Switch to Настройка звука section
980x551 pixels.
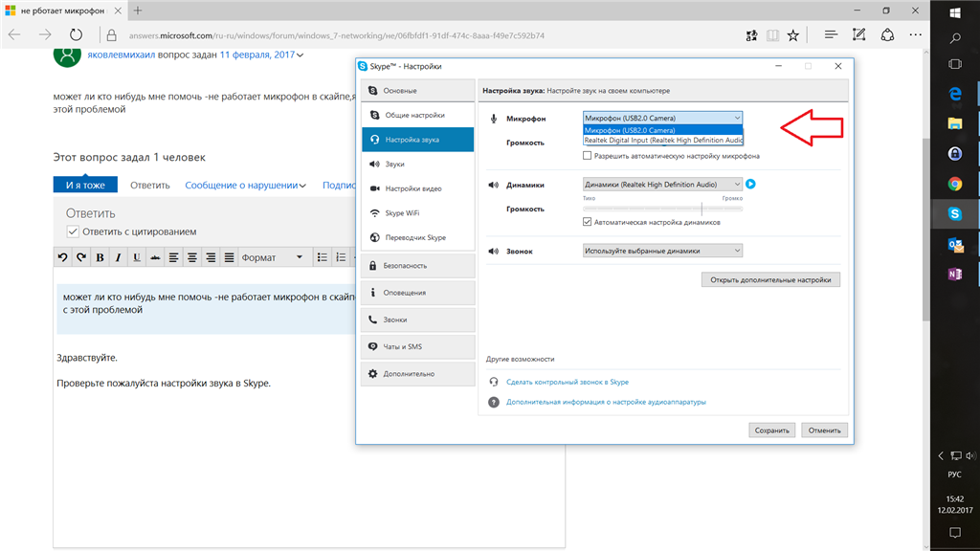(417, 140)
